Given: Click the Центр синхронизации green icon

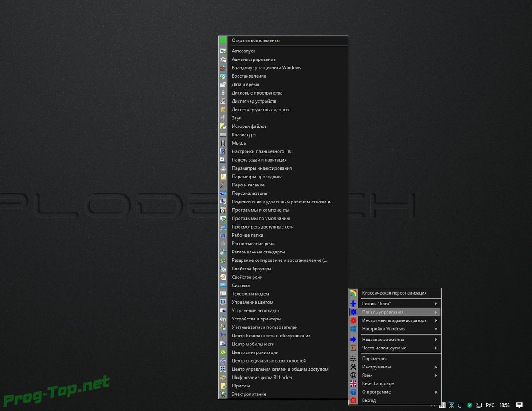Looking at the screenshot, I should (x=223, y=352).
